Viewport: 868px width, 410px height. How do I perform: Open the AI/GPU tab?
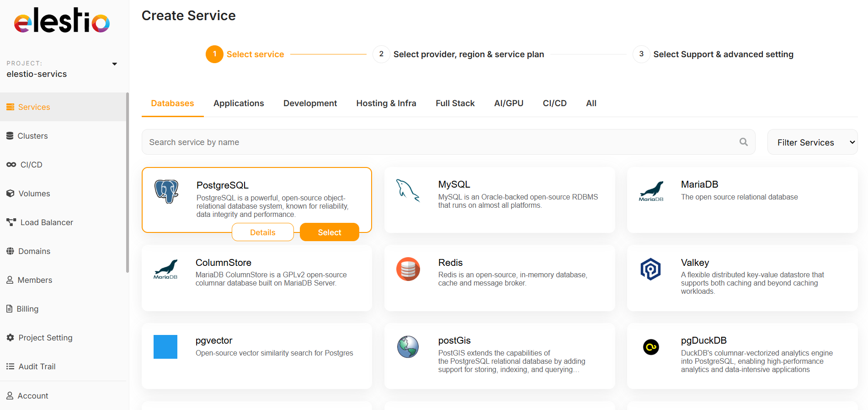[x=508, y=103]
